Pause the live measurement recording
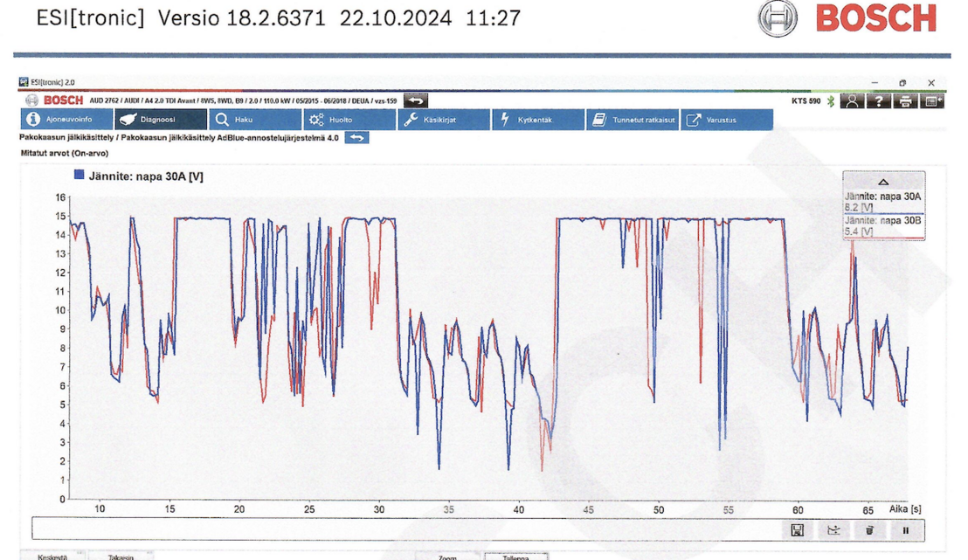 point(905,530)
